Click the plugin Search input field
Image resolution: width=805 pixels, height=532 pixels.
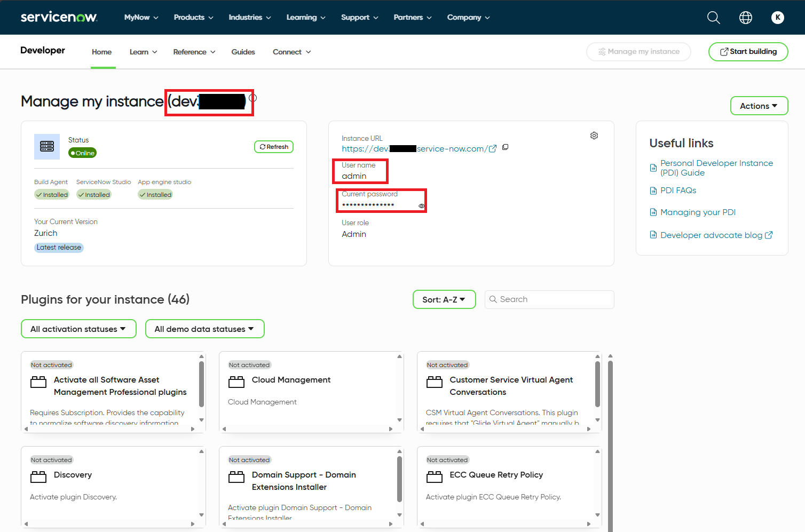[x=549, y=299]
